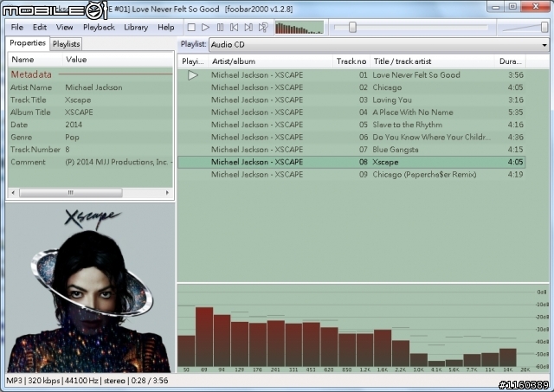
Task: Click the Value column header in Properties
Action: click(118, 60)
